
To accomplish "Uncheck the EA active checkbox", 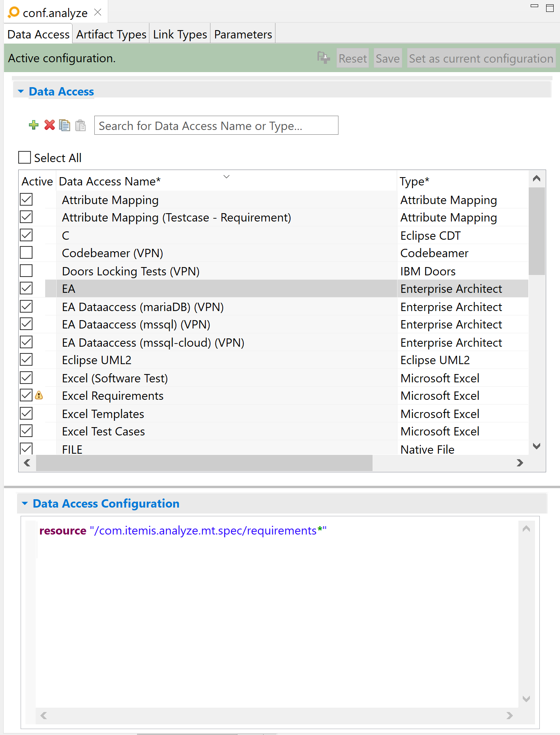I will (x=26, y=288).
